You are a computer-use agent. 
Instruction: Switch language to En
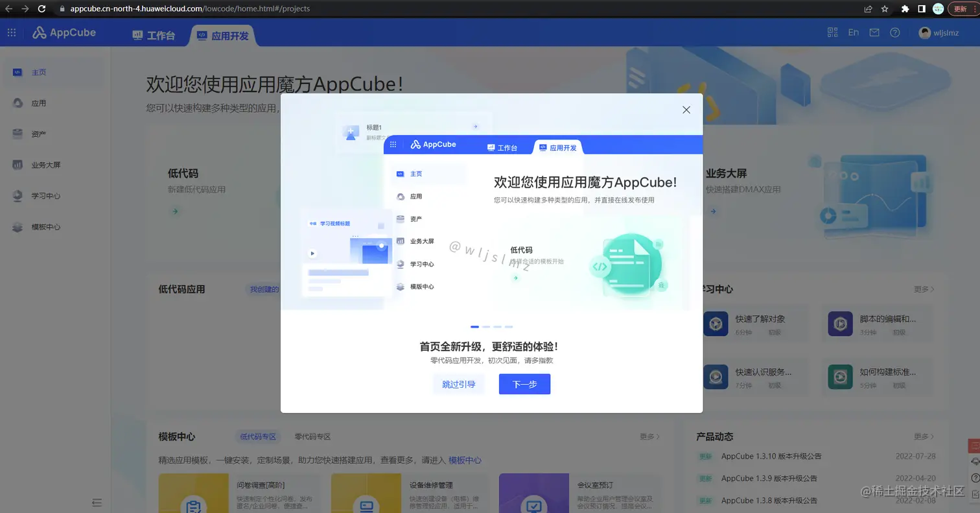853,32
